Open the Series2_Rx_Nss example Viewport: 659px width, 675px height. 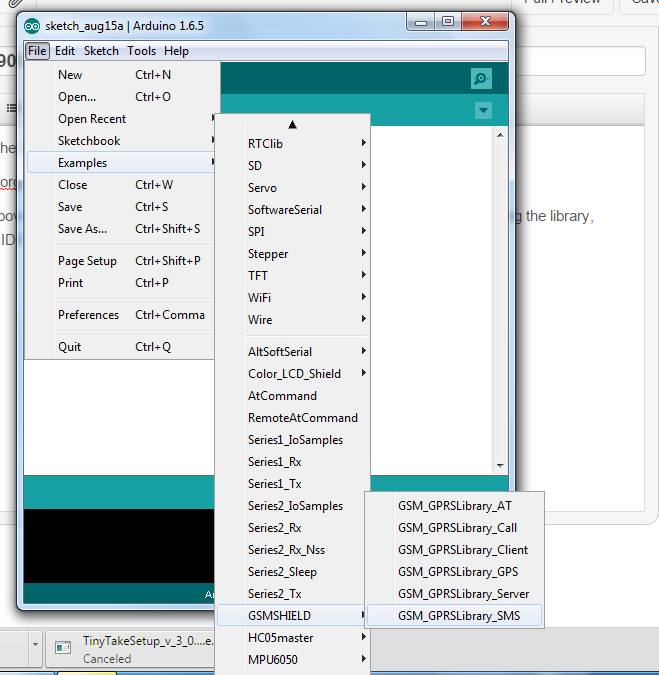click(291, 550)
